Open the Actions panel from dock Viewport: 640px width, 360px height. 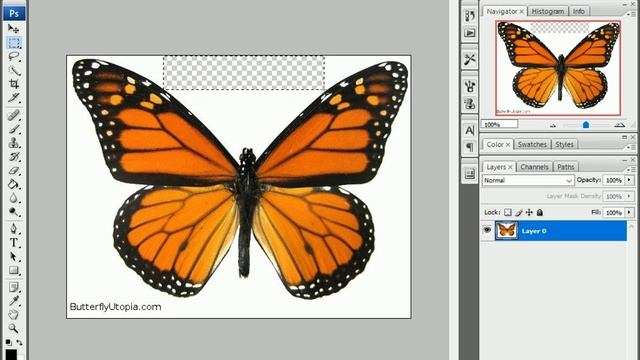[470, 33]
